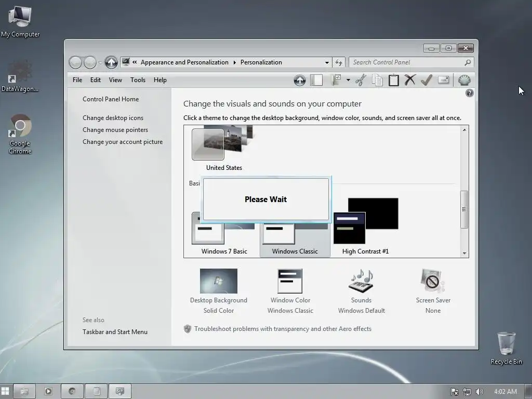Open the Edit menu
This screenshot has height=399, width=532.
96,80
